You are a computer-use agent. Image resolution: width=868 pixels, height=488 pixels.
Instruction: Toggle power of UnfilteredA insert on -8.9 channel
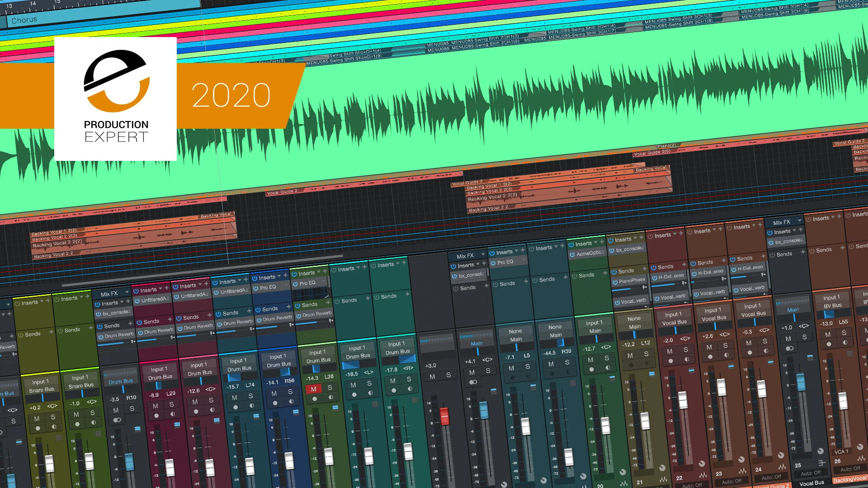point(137,301)
